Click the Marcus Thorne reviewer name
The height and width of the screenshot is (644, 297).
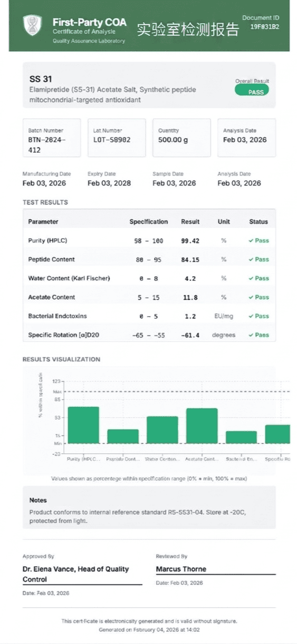click(x=181, y=569)
